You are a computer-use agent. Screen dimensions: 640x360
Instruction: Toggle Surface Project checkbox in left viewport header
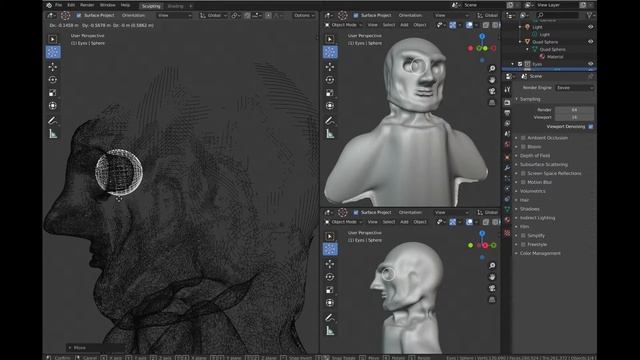point(79,16)
